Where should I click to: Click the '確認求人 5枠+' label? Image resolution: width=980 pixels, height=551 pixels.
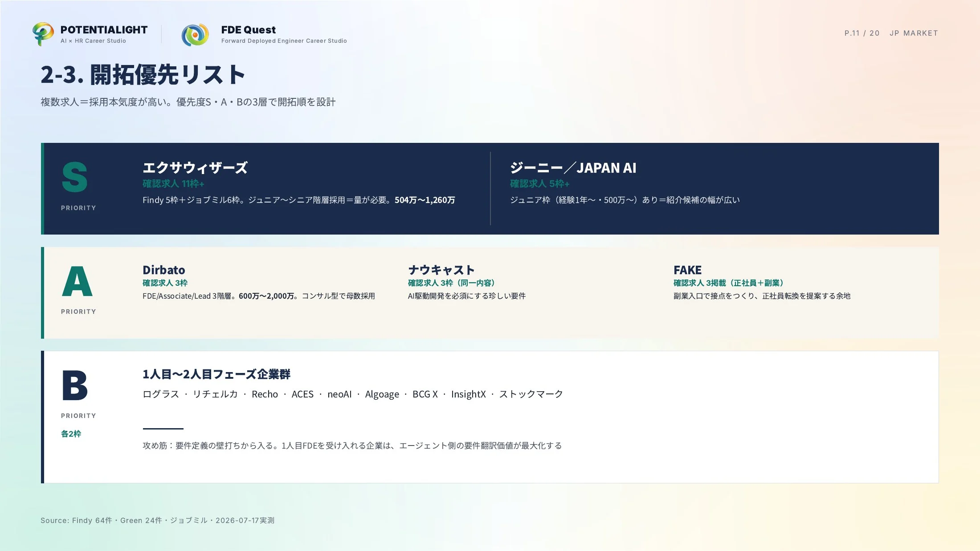pyautogui.click(x=540, y=184)
